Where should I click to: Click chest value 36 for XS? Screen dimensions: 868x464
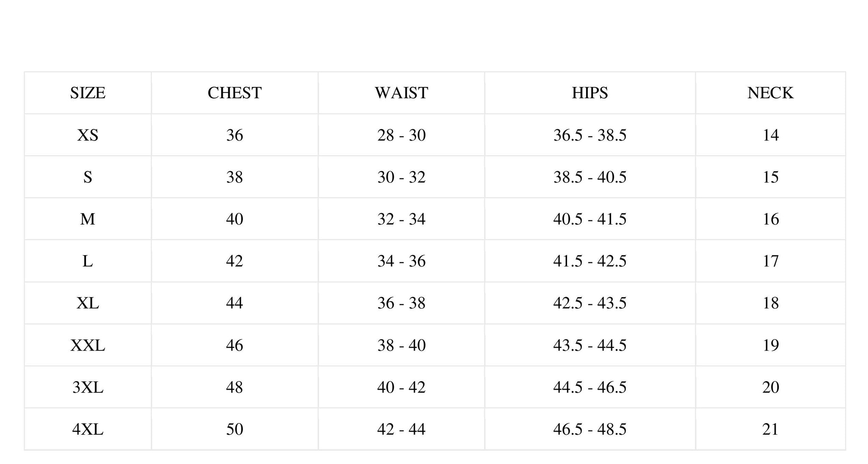(x=234, y=135)
